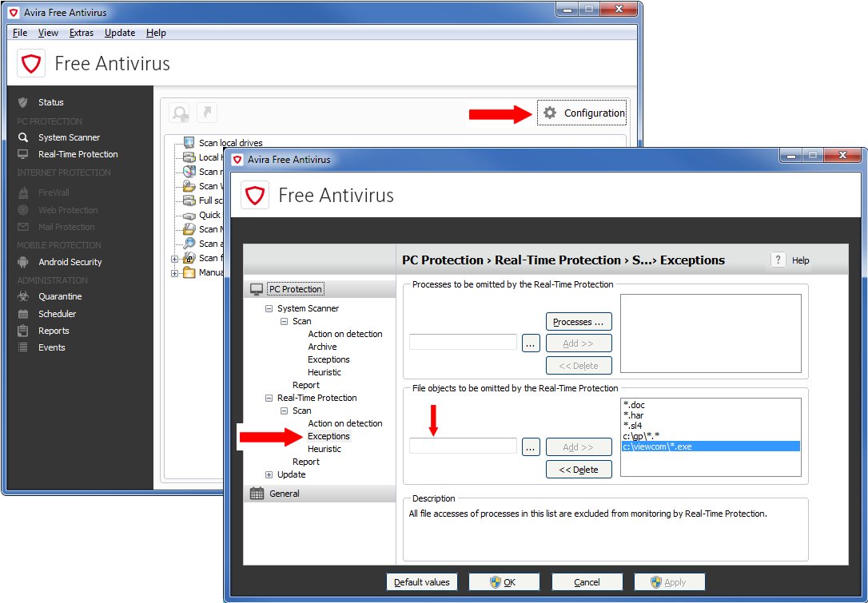Expand the Update node in configuration tree
The image size is (868, 603).
[x=269, y=474]
